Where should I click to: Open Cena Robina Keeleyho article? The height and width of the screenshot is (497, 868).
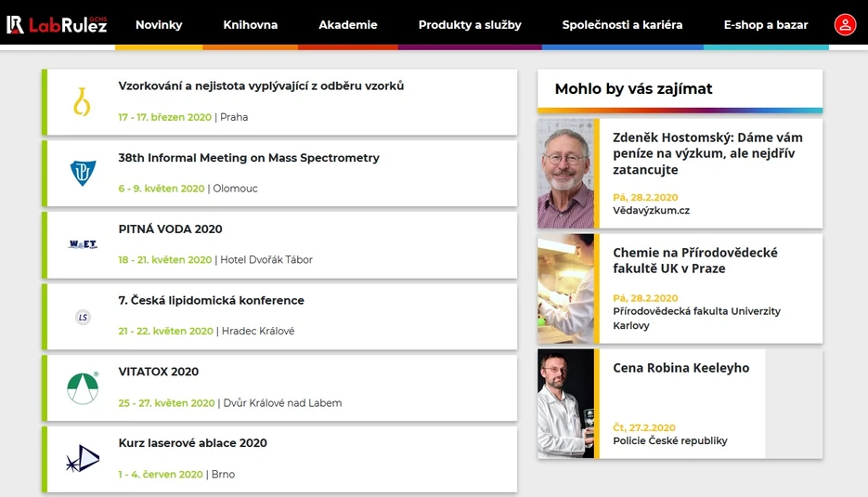pos(680,368)
